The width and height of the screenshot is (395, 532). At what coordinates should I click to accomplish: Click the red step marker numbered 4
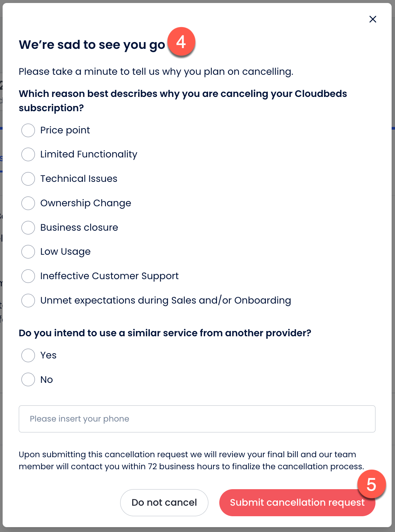(181, 42)
